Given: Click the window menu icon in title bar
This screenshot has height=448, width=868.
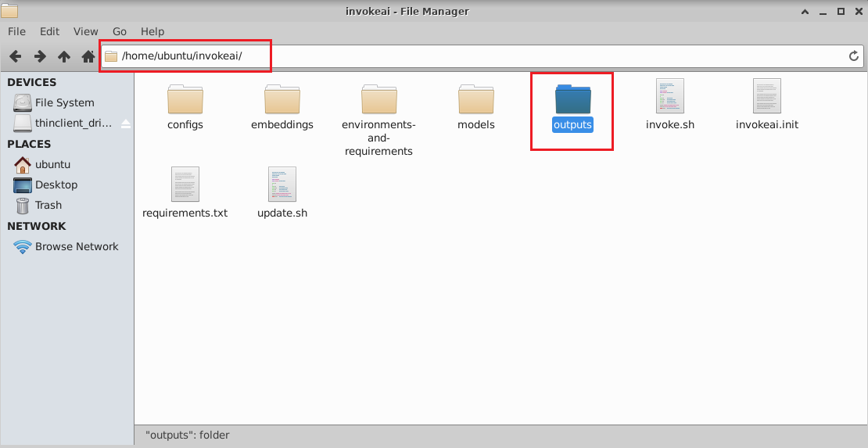Looking at the screenshot, I should [x=9, y=10].
